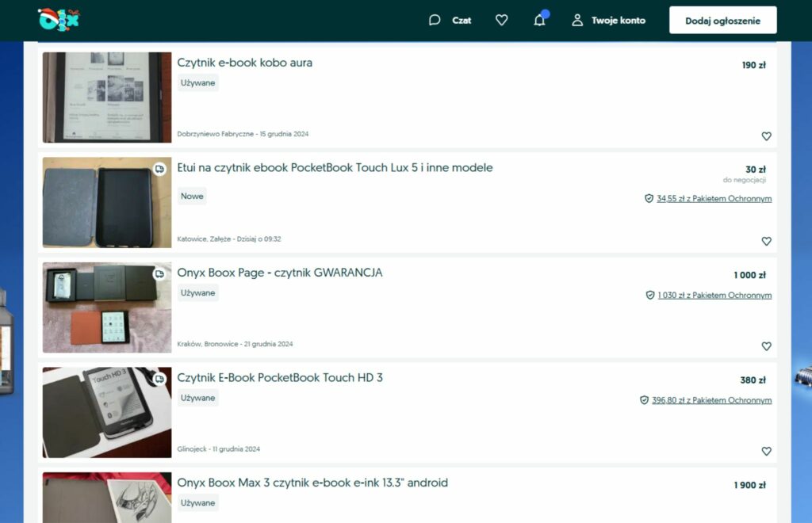Favorite the kobo aura listing
The width and height of the screenshot is (812, 523).
click(767, 136)
